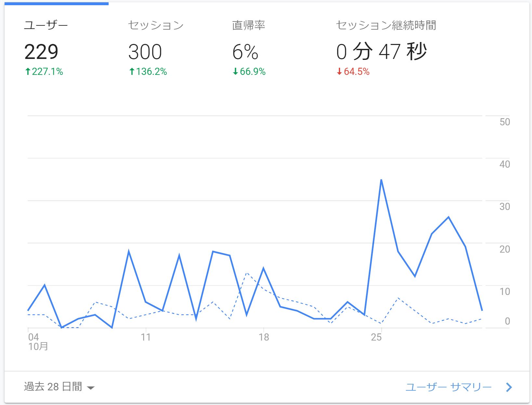Click the highest chart peak at the 25 mark
Viewport: 532px width, 405px height.
(381, 180)
